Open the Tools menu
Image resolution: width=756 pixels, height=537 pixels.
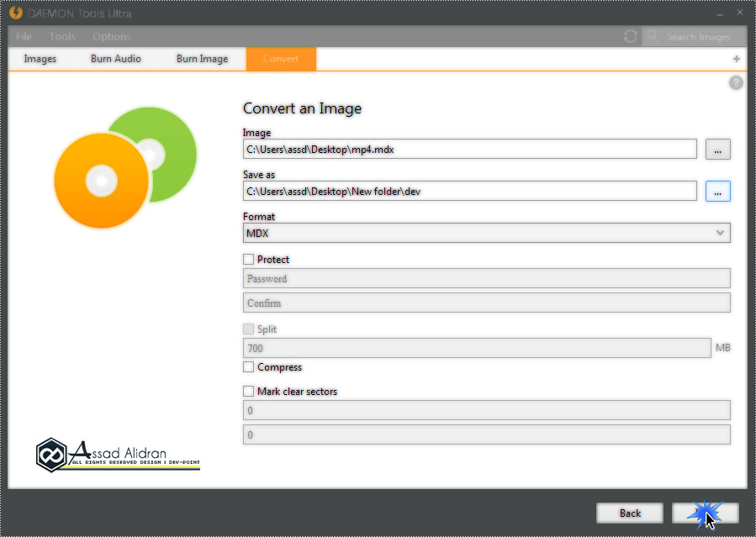pyautogui.click(x=62, y=37)
